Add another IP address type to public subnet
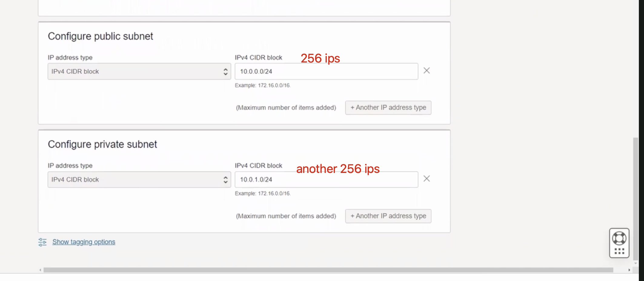This screenshot has height=281, width=644. tap(388, 108)
